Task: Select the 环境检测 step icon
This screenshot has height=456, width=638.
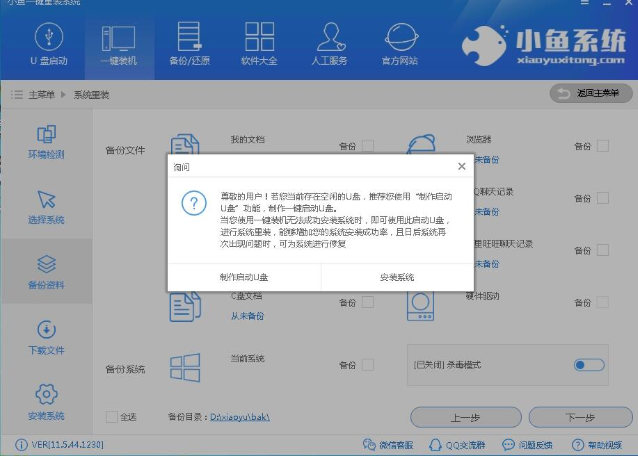Action: 46,134
